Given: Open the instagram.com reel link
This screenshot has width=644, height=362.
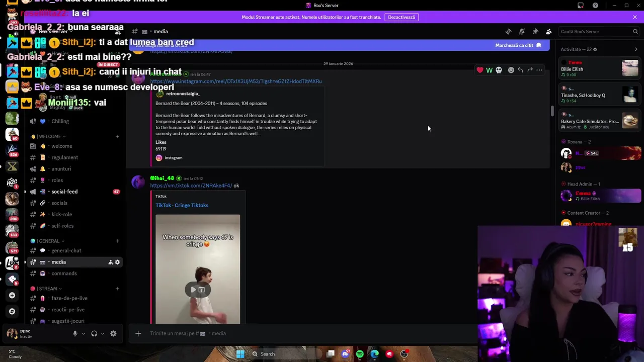Looking at the screenshot, I should (x=236, y=81).
